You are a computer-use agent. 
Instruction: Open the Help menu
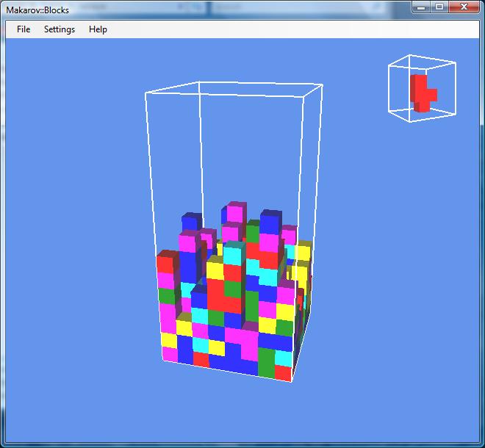click(x=98, y=29)
